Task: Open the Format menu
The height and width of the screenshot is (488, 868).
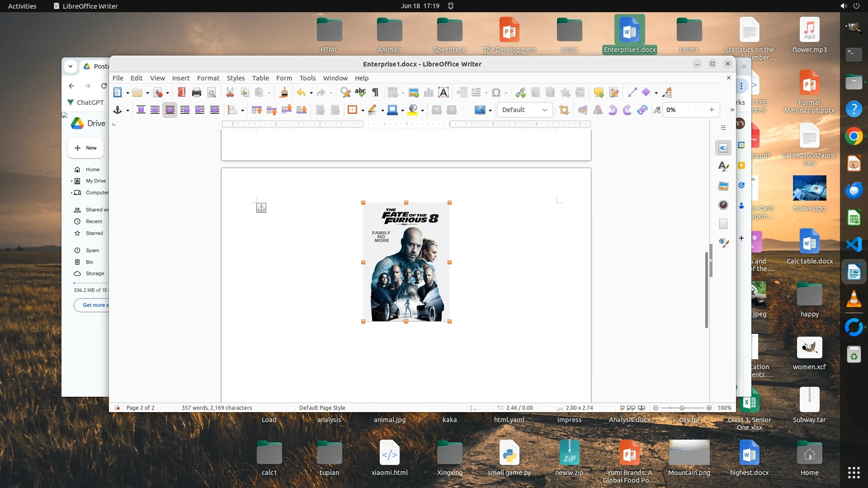Action: [x=208, y=78]
